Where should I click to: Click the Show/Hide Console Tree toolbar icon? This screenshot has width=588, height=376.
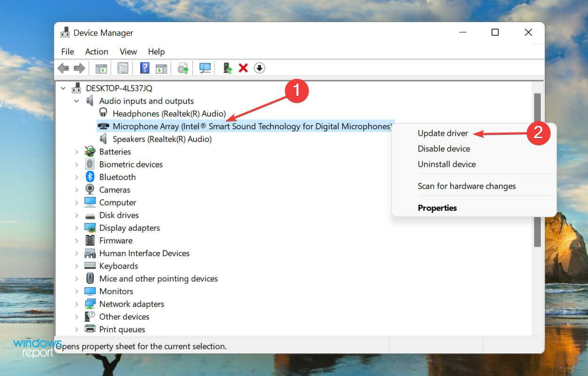click(101, 68)
